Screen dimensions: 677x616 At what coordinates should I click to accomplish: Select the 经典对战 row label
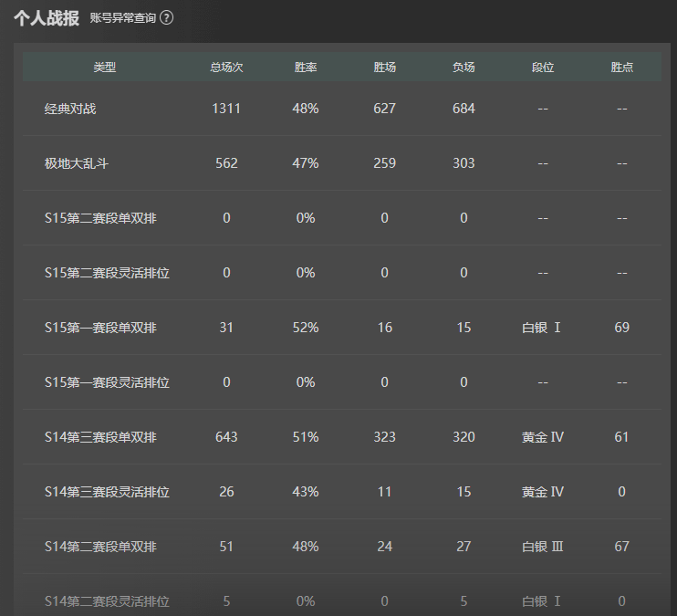click(x=70, y=109)
